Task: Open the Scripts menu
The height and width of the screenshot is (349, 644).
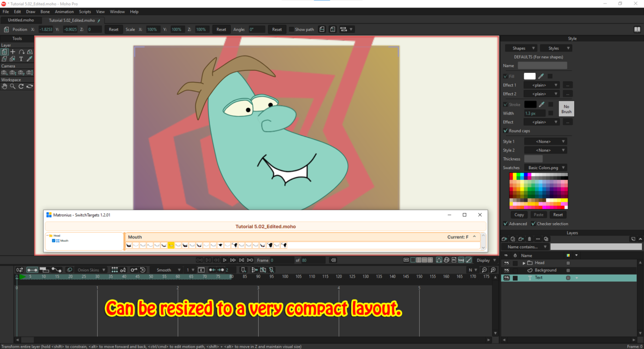Action: [85, 11]
